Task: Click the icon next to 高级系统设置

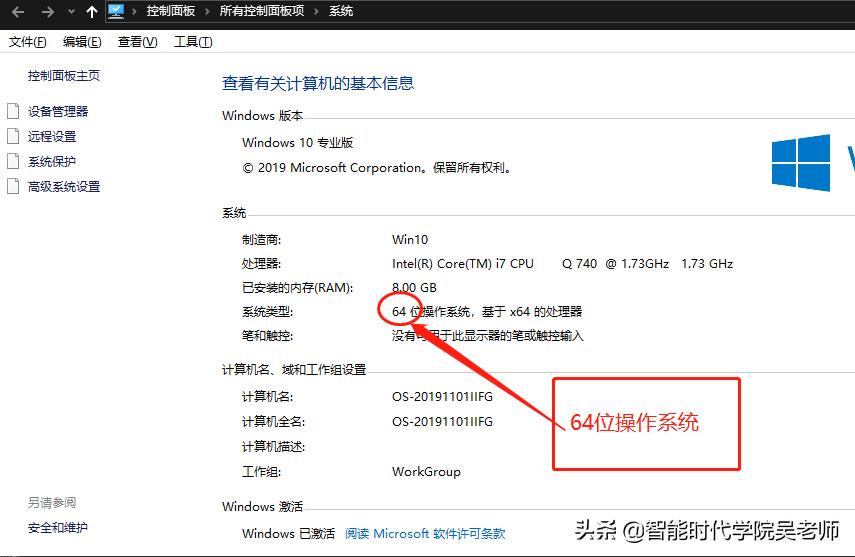Action: coord(13,187)
